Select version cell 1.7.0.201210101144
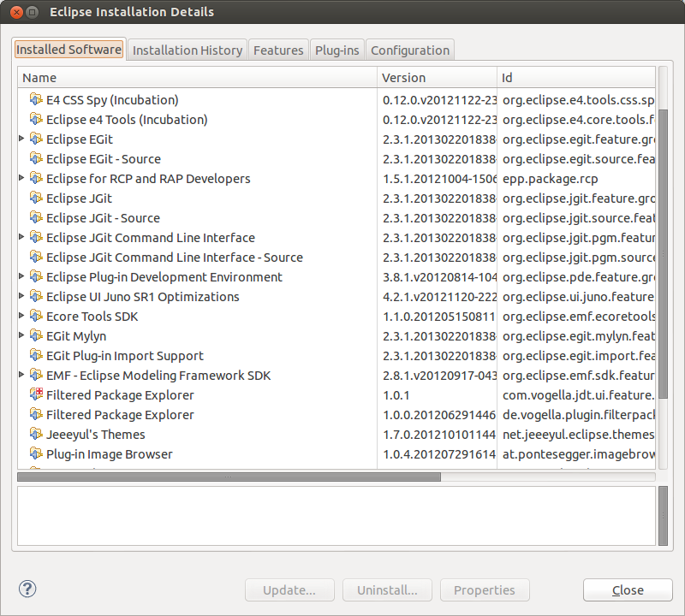The height and width of the screenshot is (616, 685). point(438,435)
